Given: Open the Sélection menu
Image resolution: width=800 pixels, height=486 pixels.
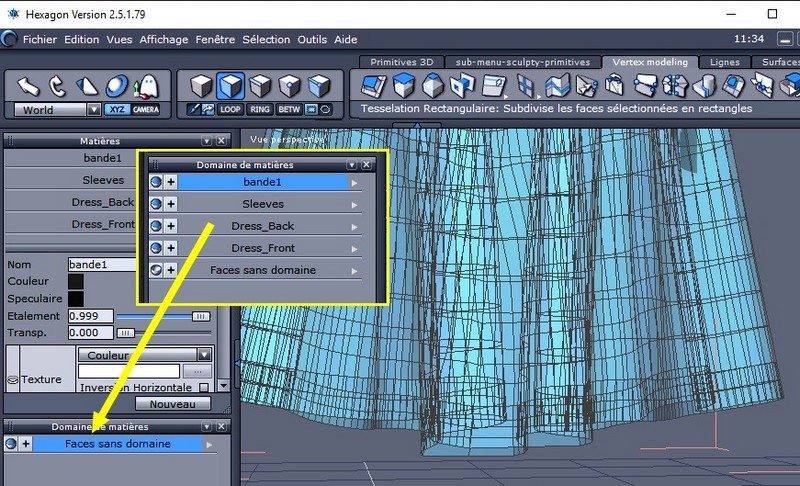Looking at the screenshot, I should point(266,39).
